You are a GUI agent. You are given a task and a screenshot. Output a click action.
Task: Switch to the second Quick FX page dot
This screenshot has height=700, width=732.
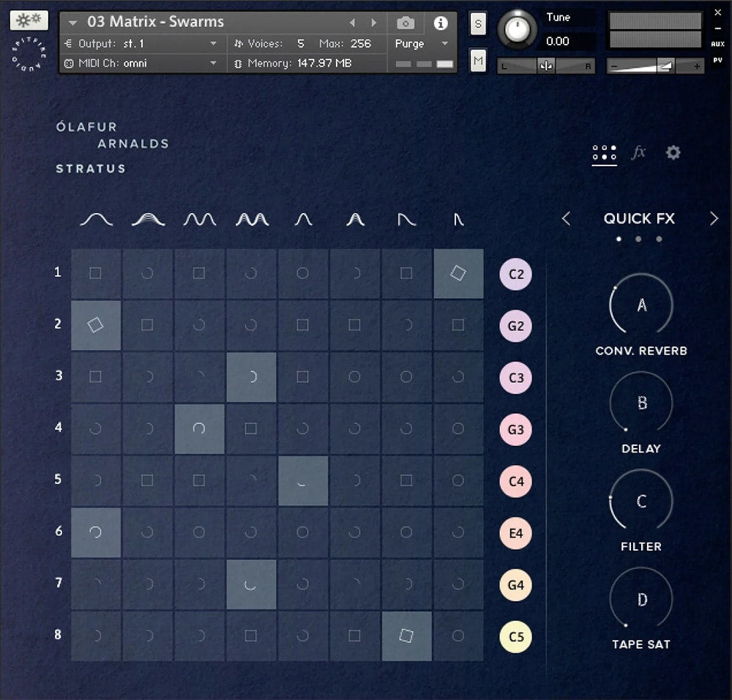tap(638, 239)
